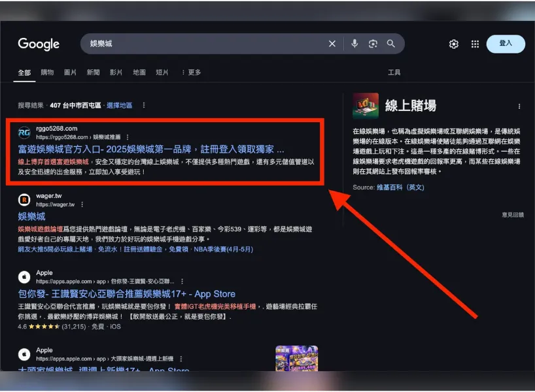Image resolution: width=535 pixels, height=392 pixels.
Task: Click the 選擇地區 link
Action: pos(119,105)
